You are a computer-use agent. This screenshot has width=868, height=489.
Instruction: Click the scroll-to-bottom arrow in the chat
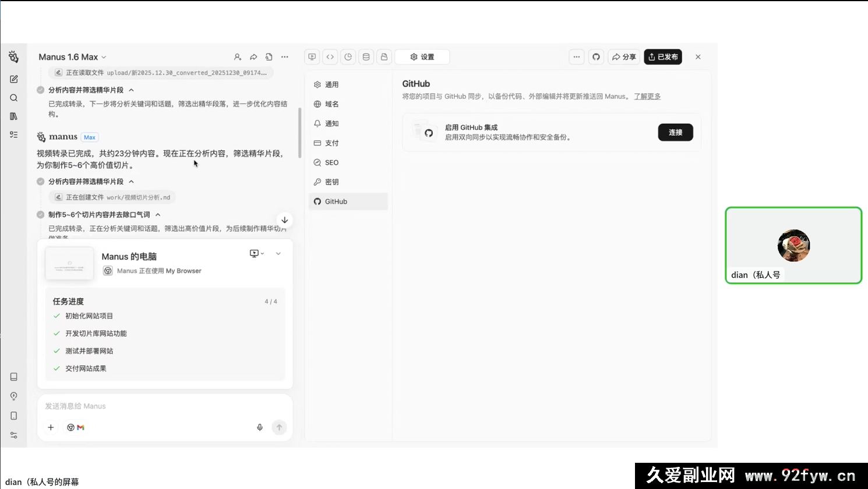pos(284,219)
